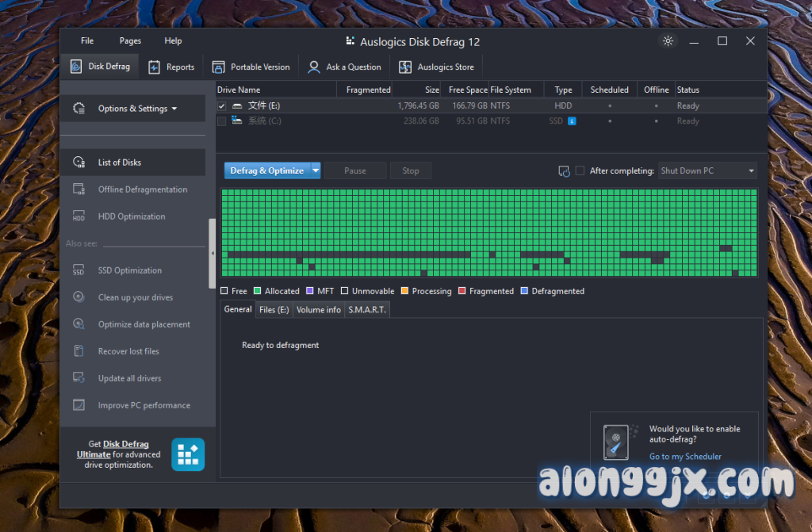Open the Reports toolbar icon
Screen dimensions: 812x532
coord(155,67)
